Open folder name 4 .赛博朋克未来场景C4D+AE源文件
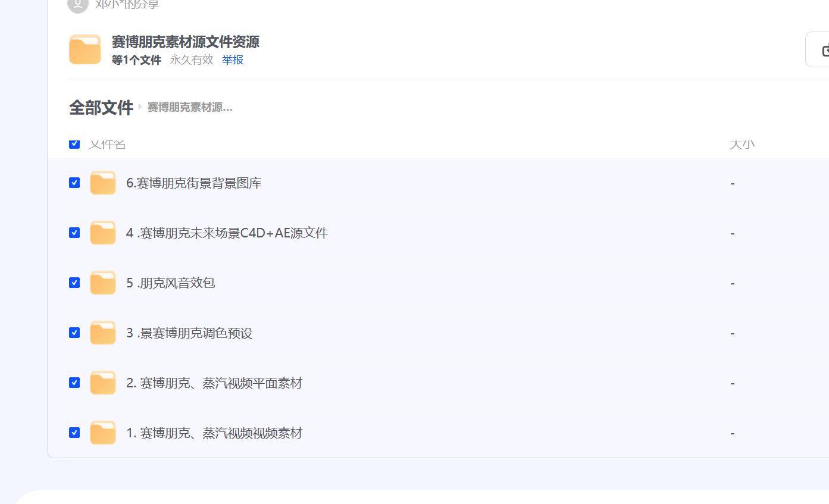Image resolution: width=829 pixels, height=504 pixels. coord(227,233)
